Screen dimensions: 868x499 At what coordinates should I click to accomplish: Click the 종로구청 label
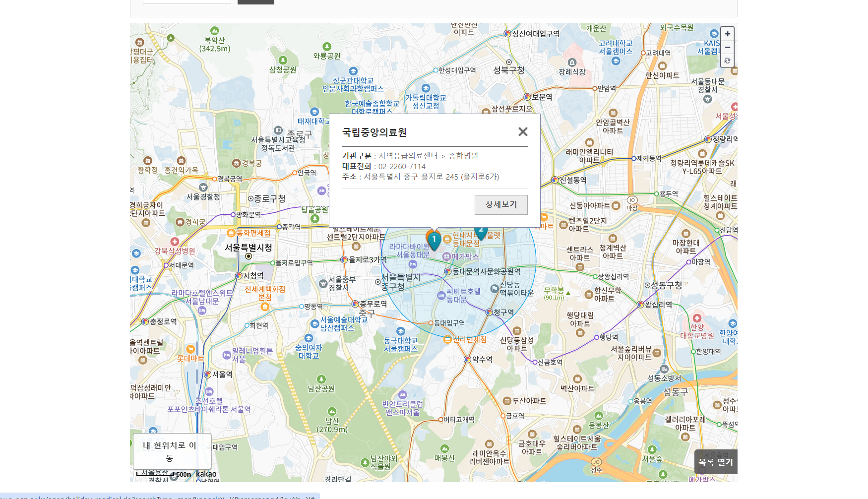click(x=270, y=198)
